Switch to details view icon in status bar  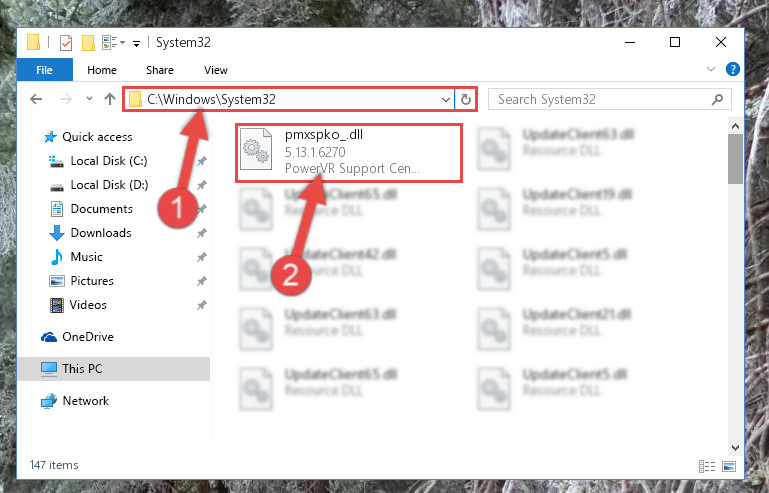click(707, 466)
